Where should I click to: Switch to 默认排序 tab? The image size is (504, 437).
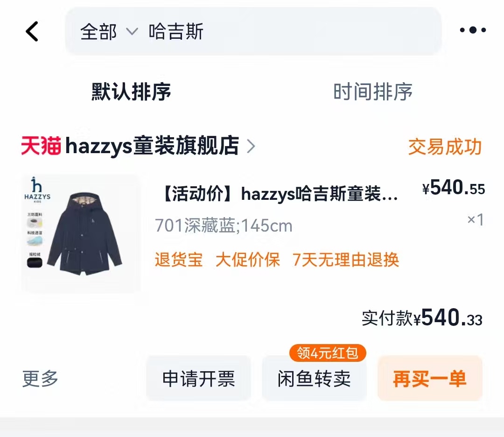(131, 92)
